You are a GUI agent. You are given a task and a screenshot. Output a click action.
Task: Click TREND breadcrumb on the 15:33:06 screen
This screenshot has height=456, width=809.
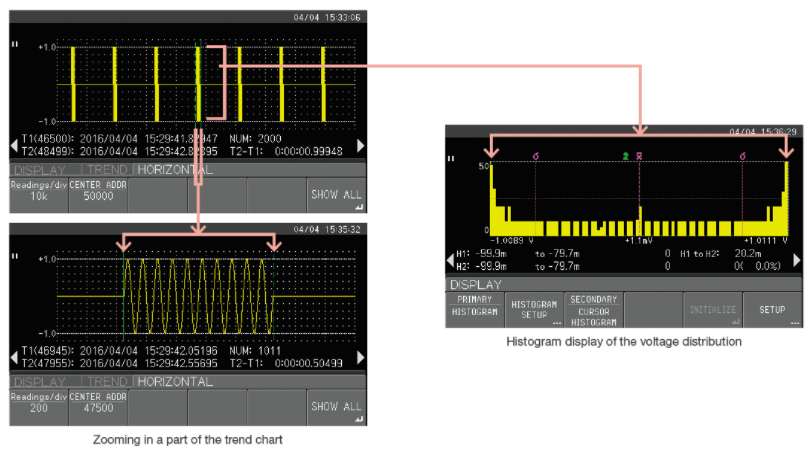(107, 170)
